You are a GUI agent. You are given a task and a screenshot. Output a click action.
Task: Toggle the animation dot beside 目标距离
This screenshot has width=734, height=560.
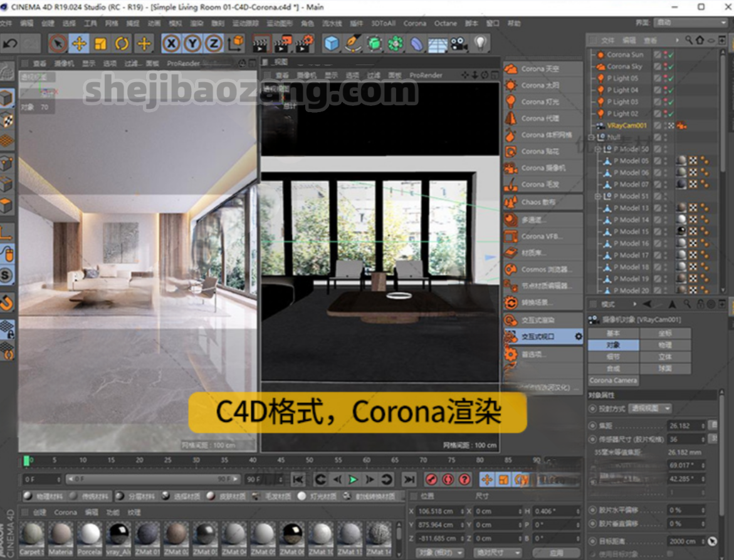pyautogui.click(x=592, y=541)
